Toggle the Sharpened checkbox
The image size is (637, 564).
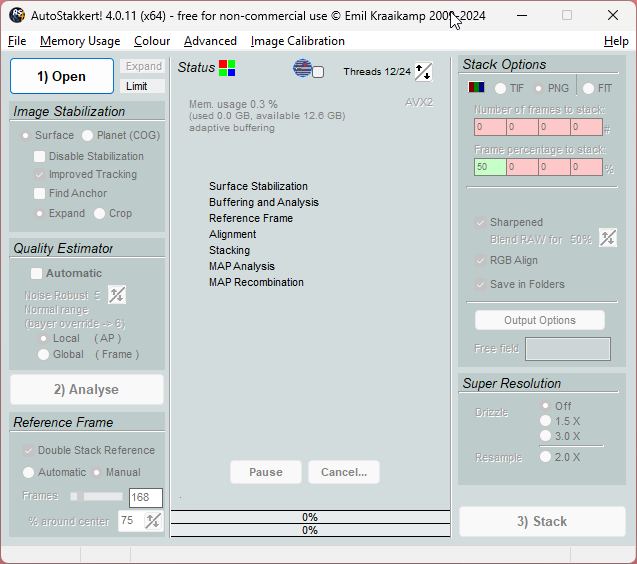(481, 222)
